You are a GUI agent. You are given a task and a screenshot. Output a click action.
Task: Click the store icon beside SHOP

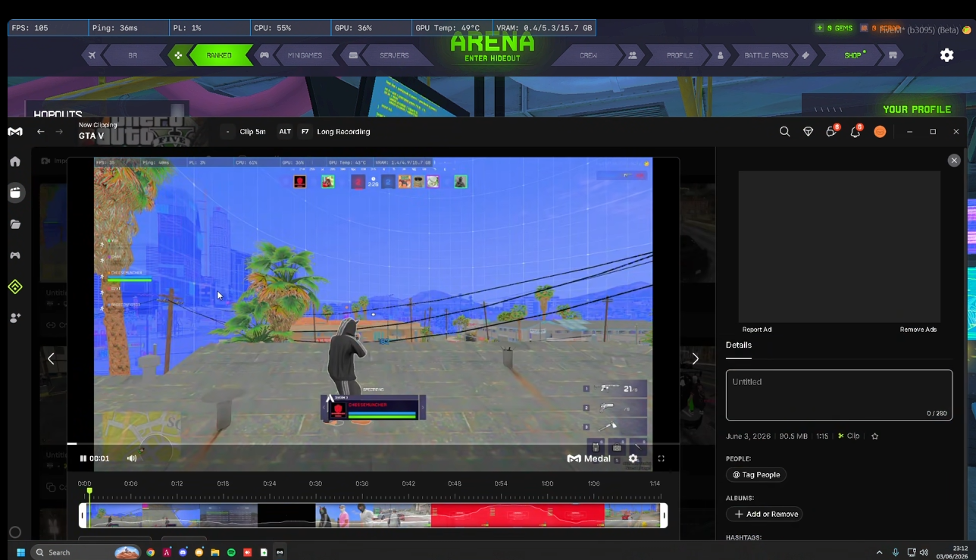point(893,55)
